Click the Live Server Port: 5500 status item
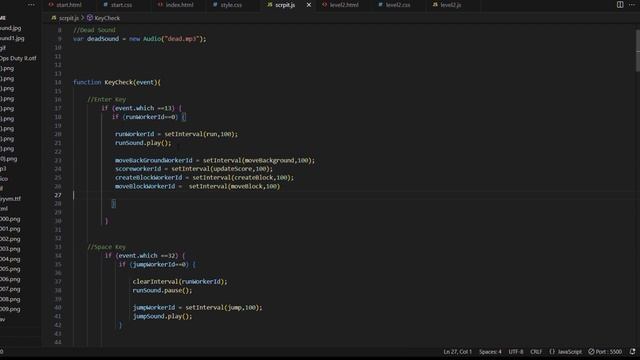 605,351
